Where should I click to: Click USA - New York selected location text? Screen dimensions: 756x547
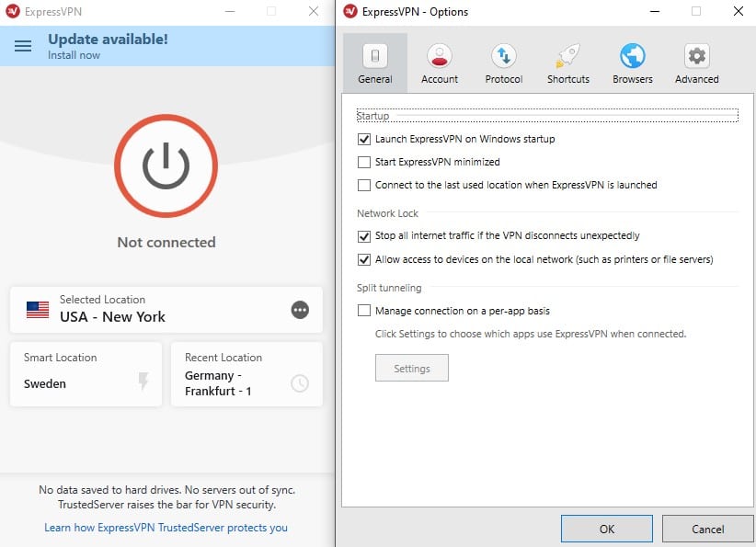[112, 316]
